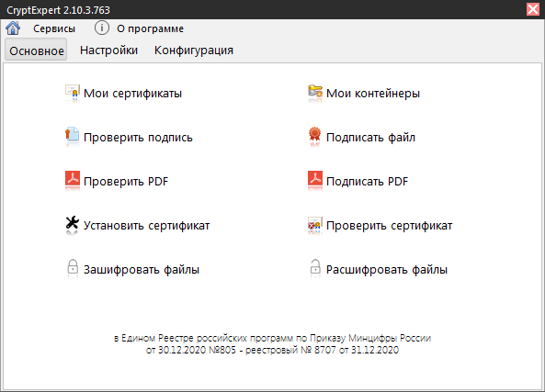Click the certificate icon for Проверить сертификат
This screenshot has width=545, height=392.
click(x=315, y=224)
